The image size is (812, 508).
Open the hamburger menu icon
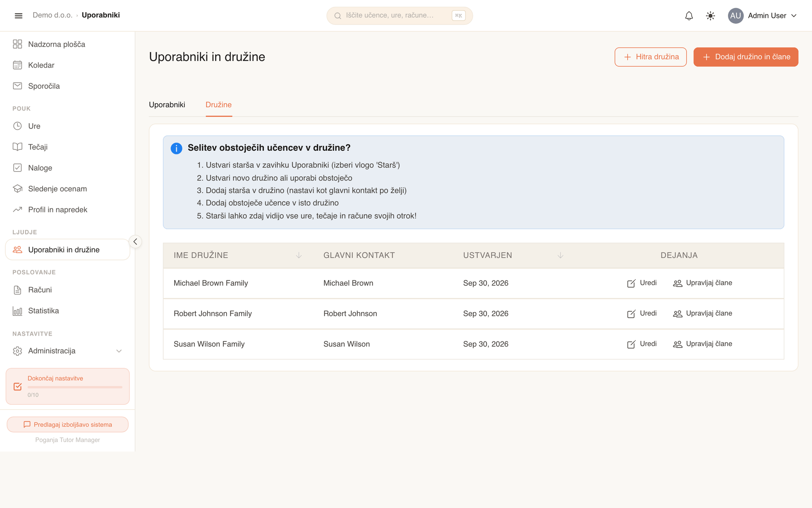[x=18, y=15]
